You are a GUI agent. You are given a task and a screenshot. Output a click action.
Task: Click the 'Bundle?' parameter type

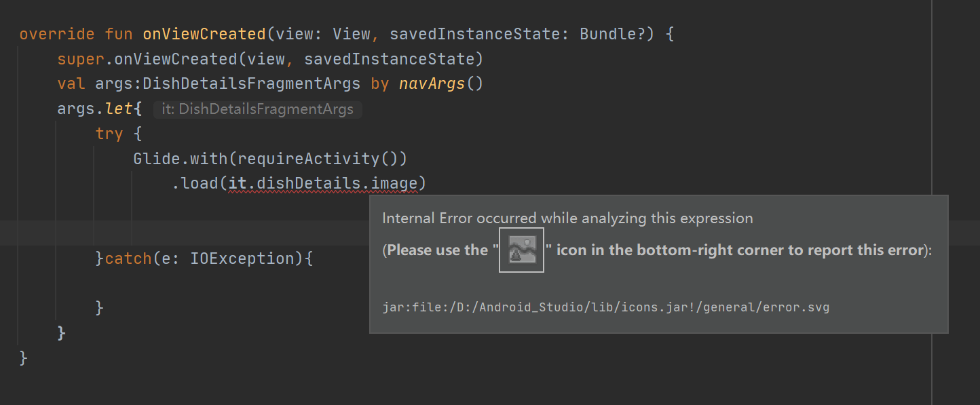pos(612,34)
